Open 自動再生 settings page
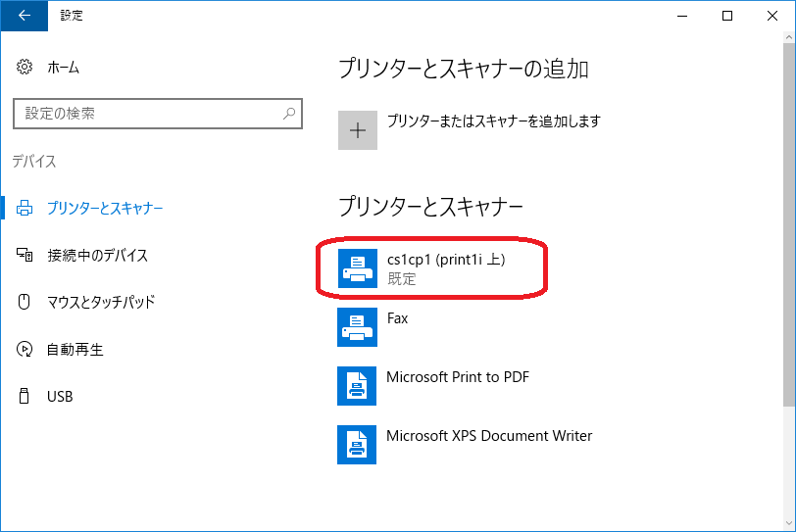Image resolution: width=796 pixels, height=532 pixels. click(75, 350)
